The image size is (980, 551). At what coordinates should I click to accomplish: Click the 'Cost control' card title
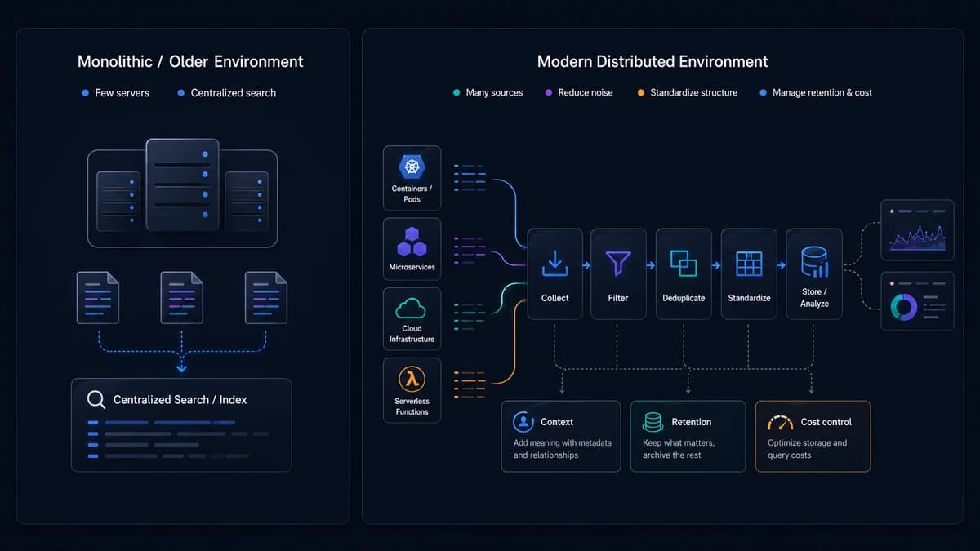(x=826, y=422)
